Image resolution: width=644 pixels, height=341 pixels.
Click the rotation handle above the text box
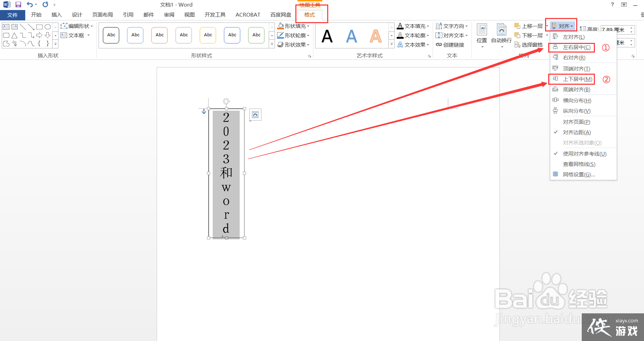pos(227,101)
